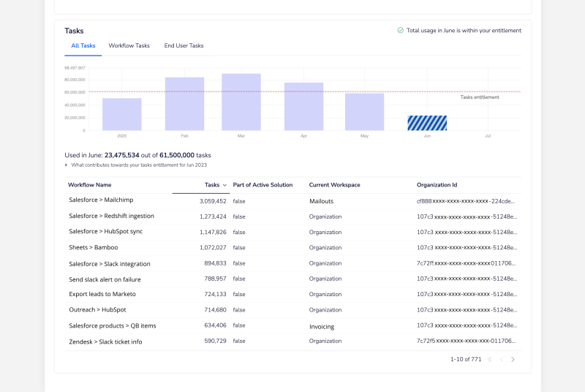Expand 'What contributes towards your tasks entitlement'

[67, 165]
